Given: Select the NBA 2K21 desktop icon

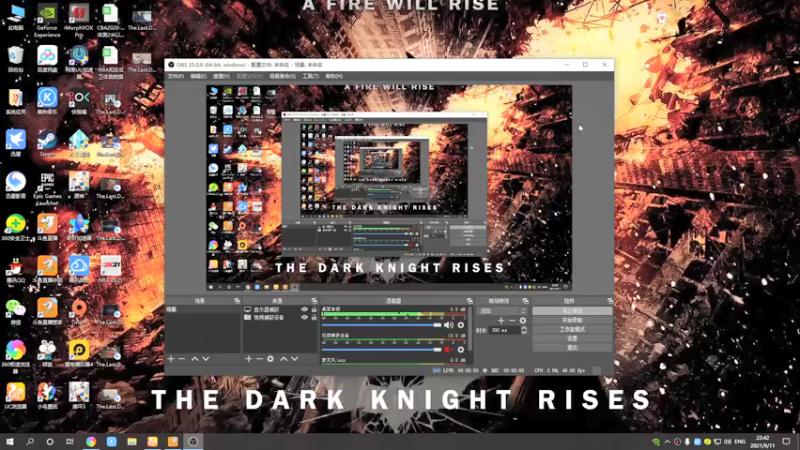Looking at the screenshot, I should 110,269.
